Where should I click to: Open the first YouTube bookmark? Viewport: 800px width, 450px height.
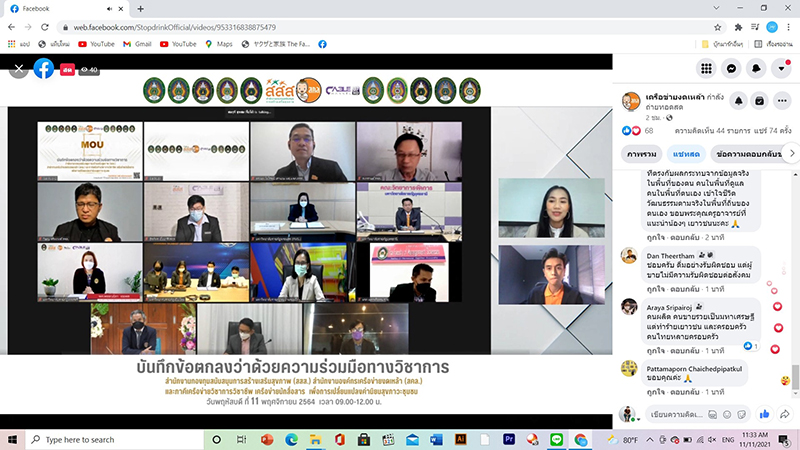coord(96,44)
